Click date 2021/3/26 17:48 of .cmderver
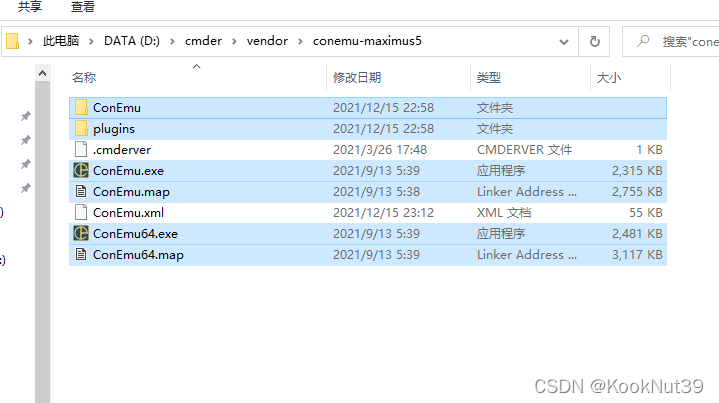 click(380, 150)
